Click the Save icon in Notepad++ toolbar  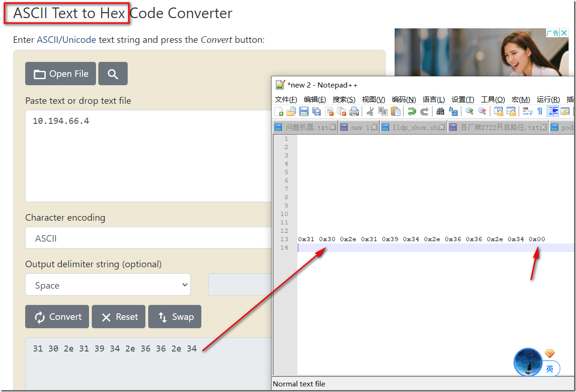304,111
